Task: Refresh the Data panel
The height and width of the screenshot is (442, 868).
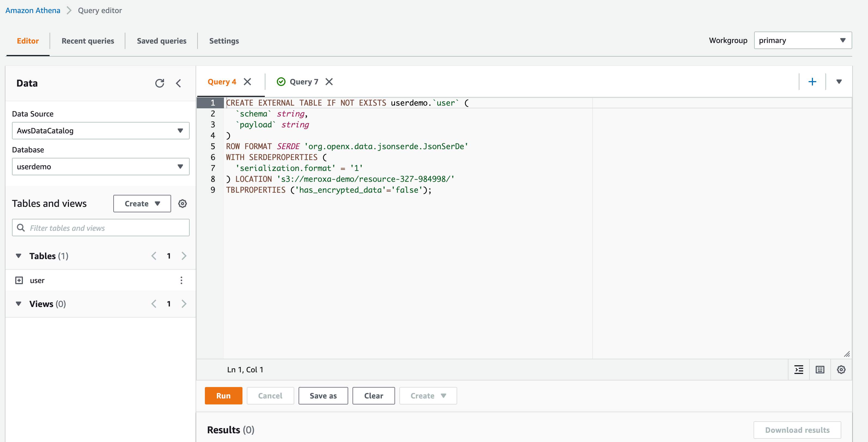Action: (x=160, y=83)
